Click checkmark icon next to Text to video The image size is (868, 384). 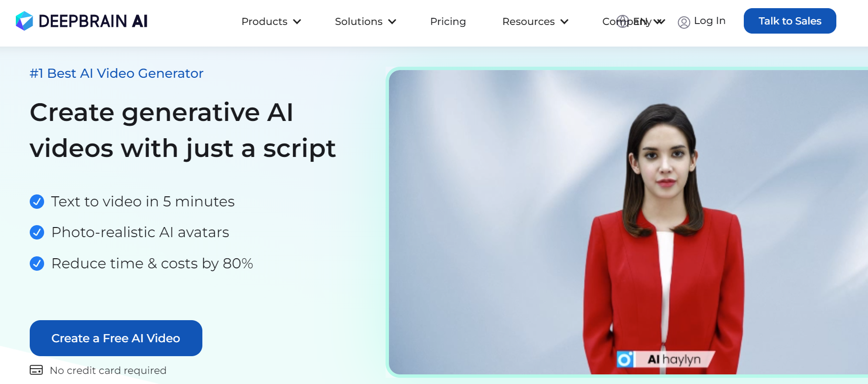pos(37,202)
